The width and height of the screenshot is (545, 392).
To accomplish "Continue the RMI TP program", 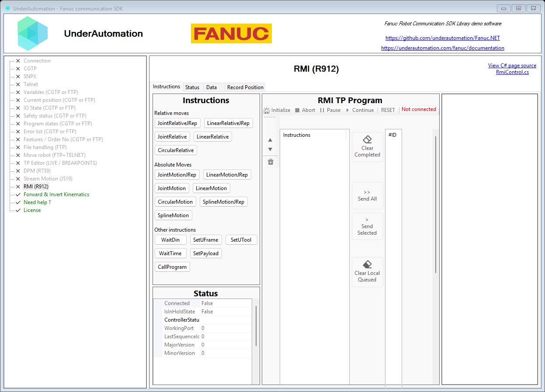I will pos(359,110).
